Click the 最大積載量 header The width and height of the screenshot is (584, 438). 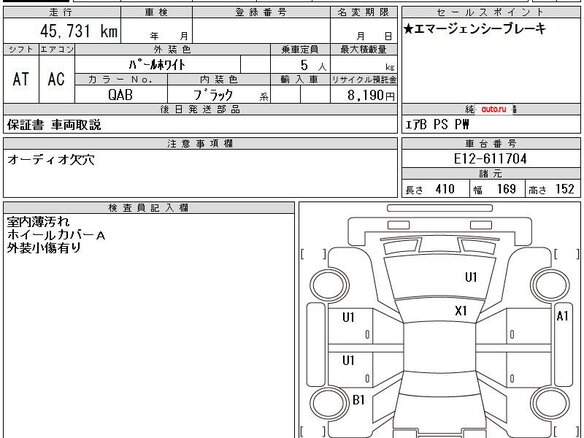pos(364,49)
